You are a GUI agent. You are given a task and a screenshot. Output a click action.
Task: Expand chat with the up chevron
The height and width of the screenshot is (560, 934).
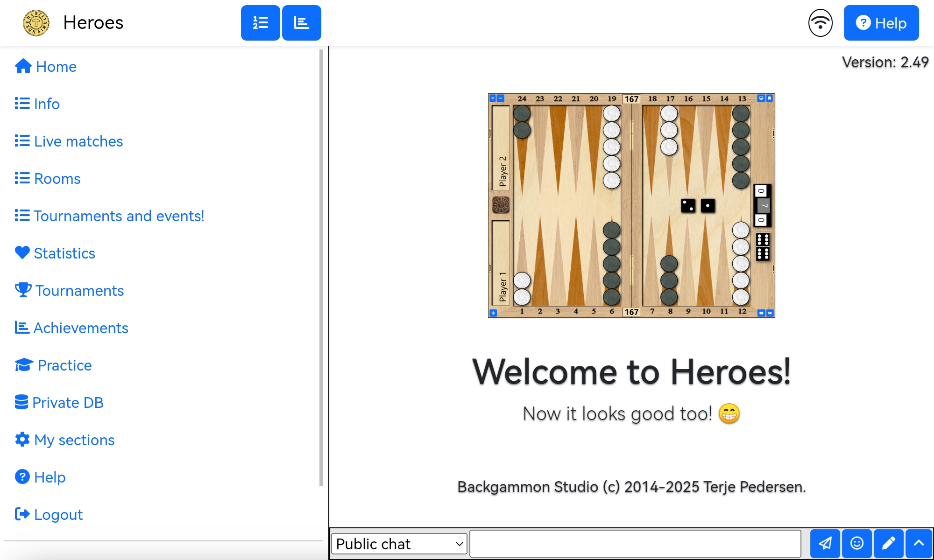click(x=919, y=544)
